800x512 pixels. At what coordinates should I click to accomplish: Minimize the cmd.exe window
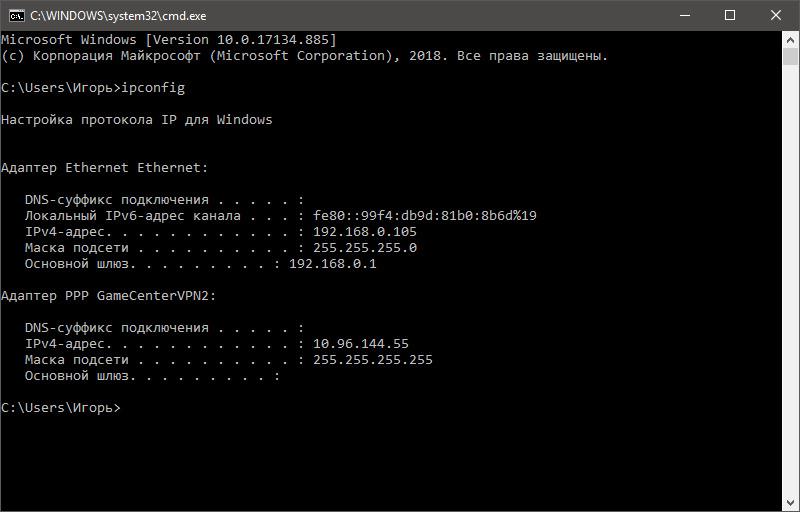point(685,16)
